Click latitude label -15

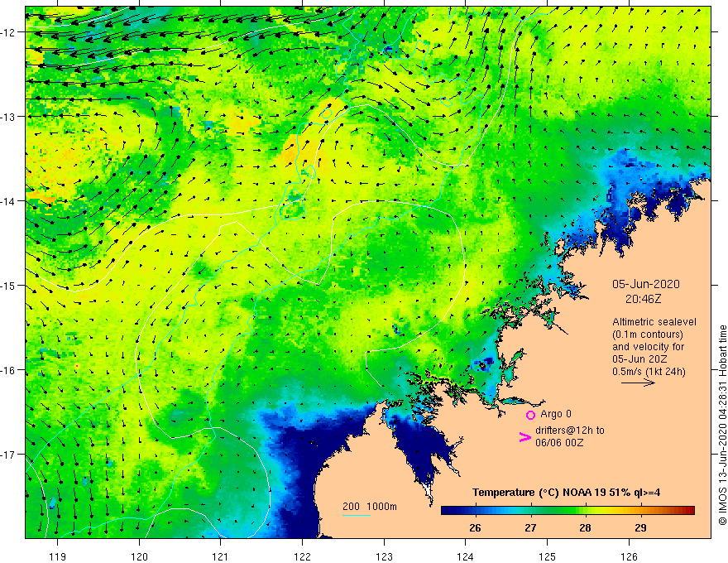click(x=9, y=286)
